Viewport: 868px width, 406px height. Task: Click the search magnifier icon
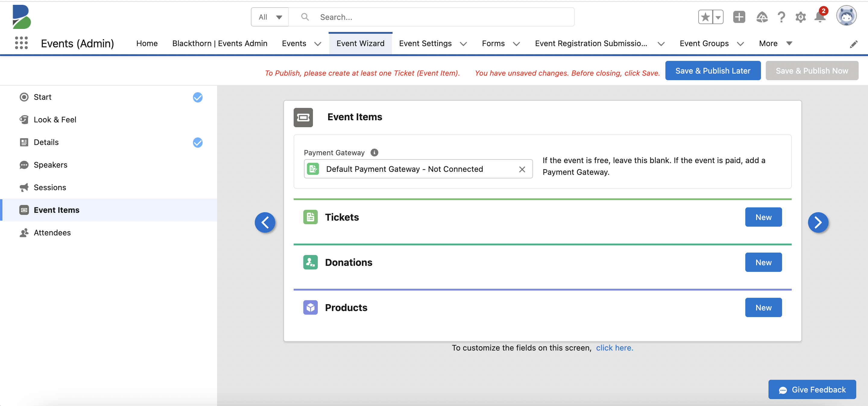305,17
